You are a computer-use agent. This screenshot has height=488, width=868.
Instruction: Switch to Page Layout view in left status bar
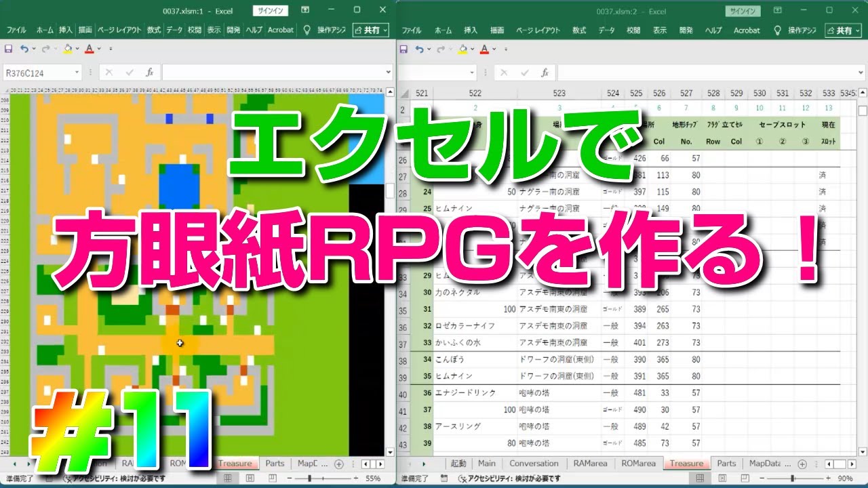point(250,479)
